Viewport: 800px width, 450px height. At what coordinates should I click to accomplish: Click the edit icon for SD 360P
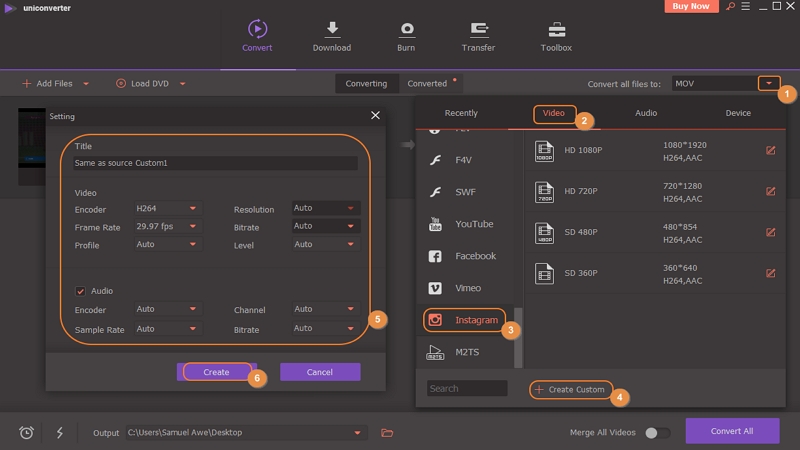tap(770, 273)
